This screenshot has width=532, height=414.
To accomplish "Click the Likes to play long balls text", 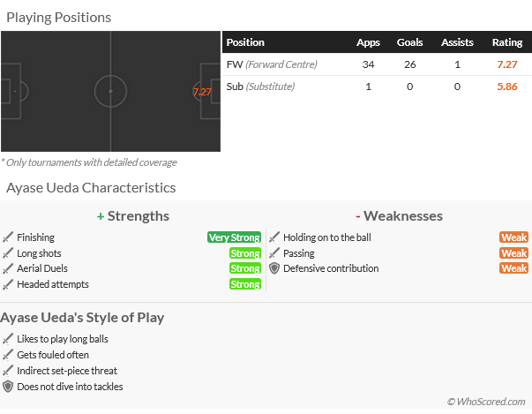I will click(x=63, y=339).
